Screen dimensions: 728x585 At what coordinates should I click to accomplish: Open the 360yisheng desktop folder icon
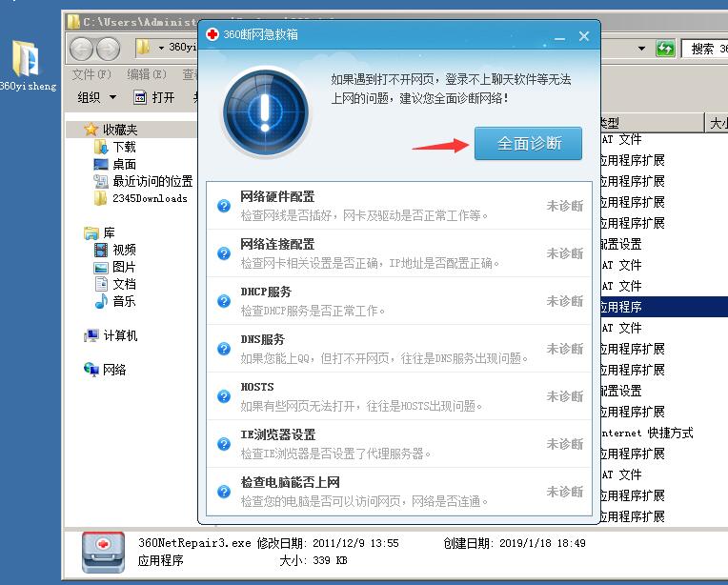tap(27, 65)
